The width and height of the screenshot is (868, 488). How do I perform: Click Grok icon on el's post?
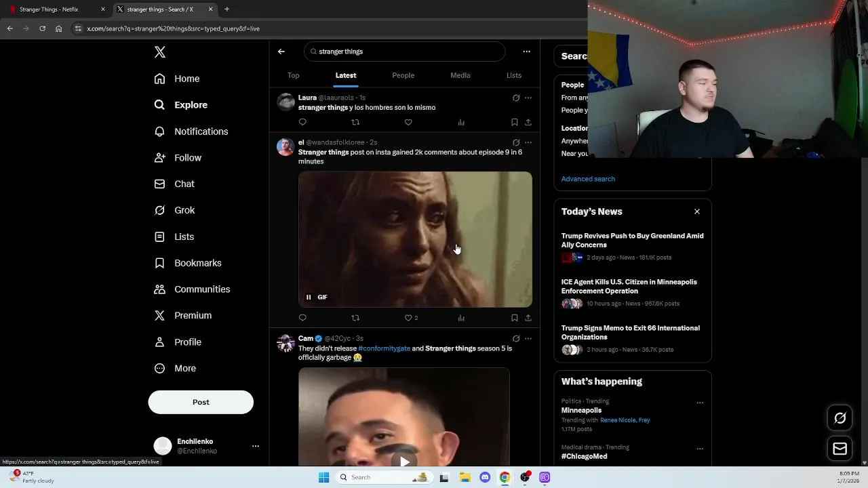(516, 142)
